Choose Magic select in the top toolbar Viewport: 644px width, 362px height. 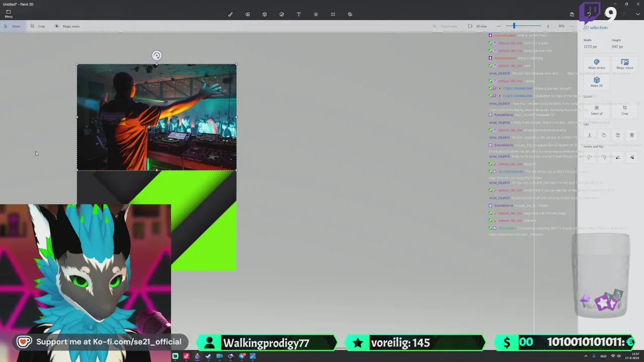point(67,26)
